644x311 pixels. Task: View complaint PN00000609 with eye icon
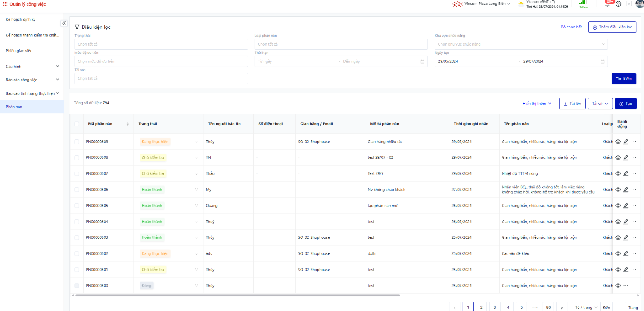618,142
